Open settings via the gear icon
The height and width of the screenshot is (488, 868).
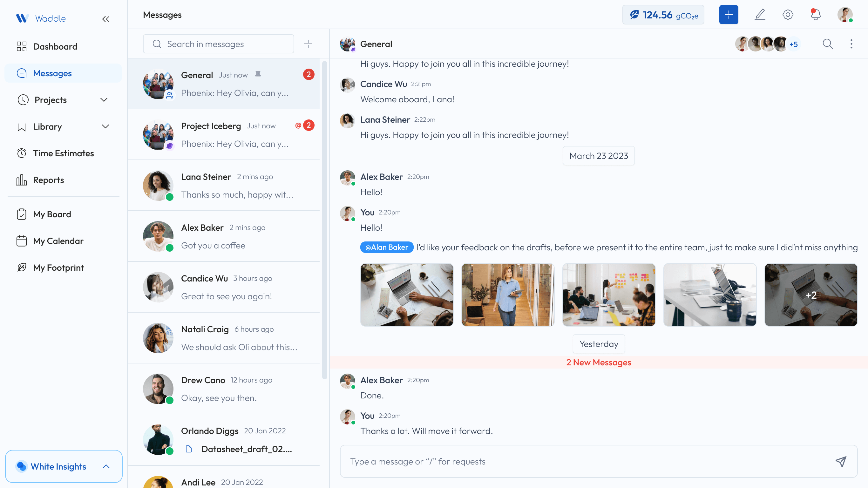[788, 15]
